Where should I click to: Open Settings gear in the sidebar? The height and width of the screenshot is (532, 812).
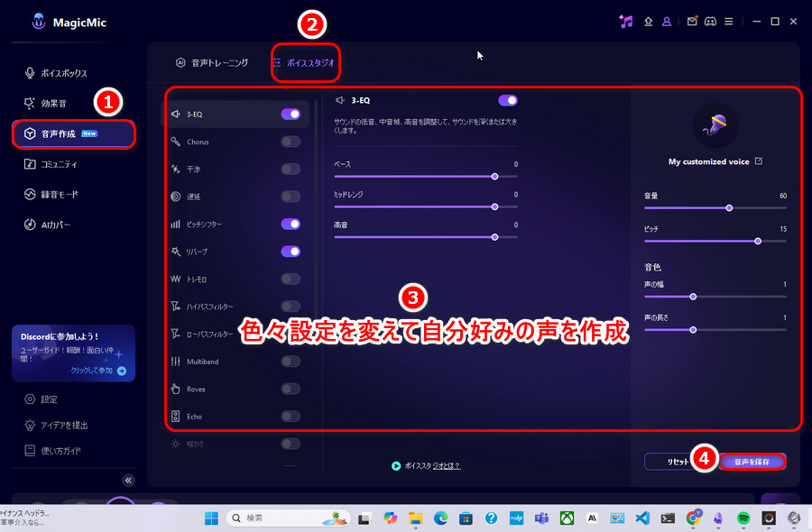(31, 399)
